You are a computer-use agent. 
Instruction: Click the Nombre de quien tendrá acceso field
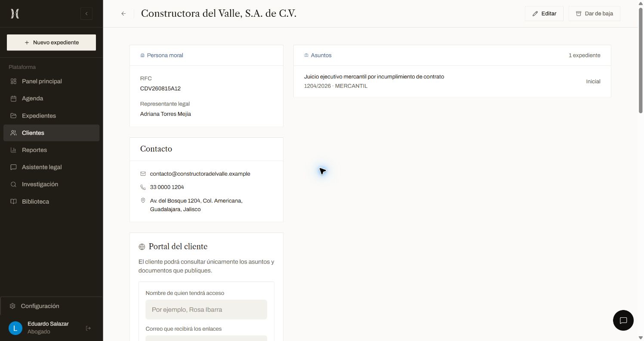(x=206, y=310)
